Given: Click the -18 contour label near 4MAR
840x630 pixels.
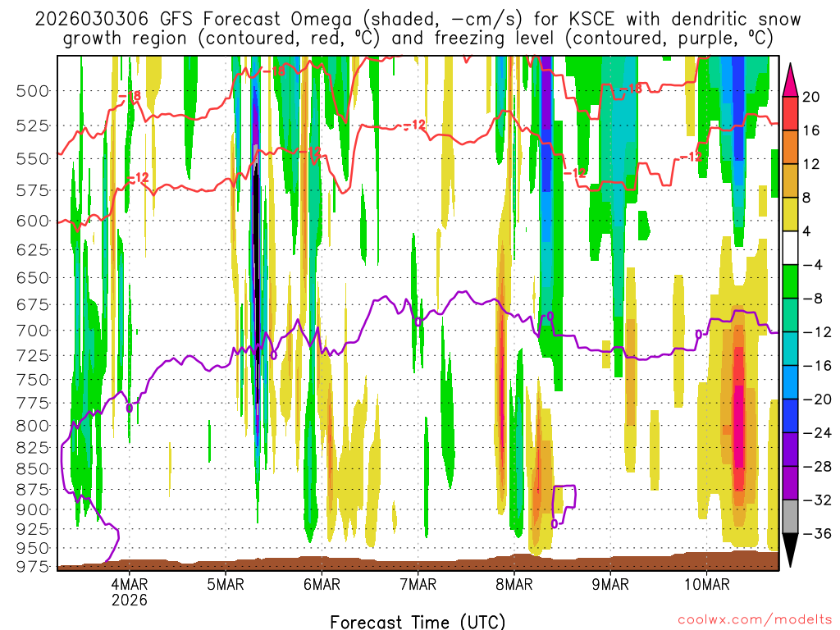Looking at the screenshot, I should click(129, 97).
